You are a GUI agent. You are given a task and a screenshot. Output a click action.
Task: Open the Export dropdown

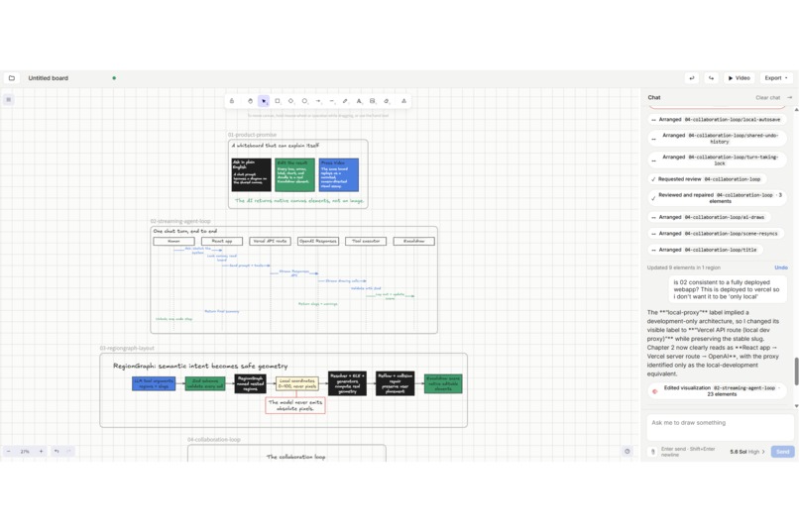776,78
